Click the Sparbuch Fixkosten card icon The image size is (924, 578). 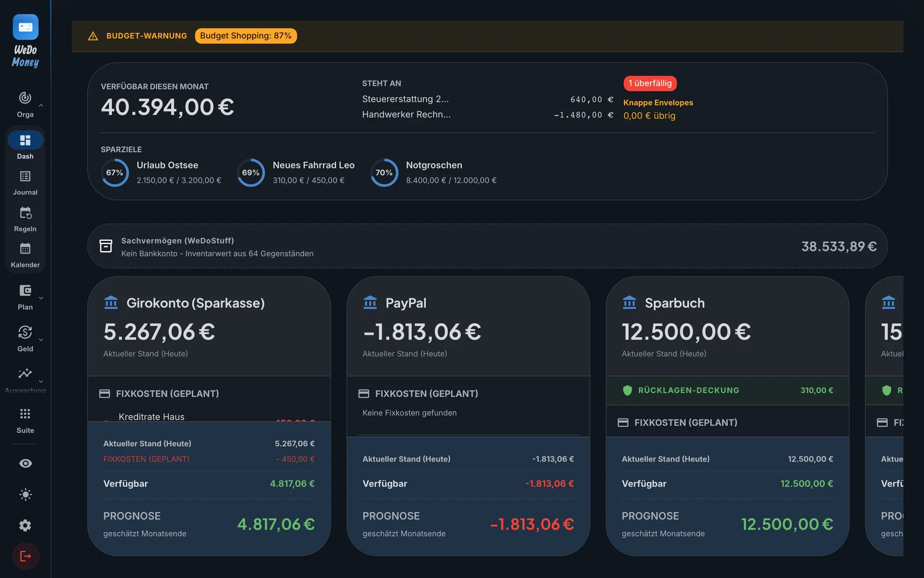[623, 423]
